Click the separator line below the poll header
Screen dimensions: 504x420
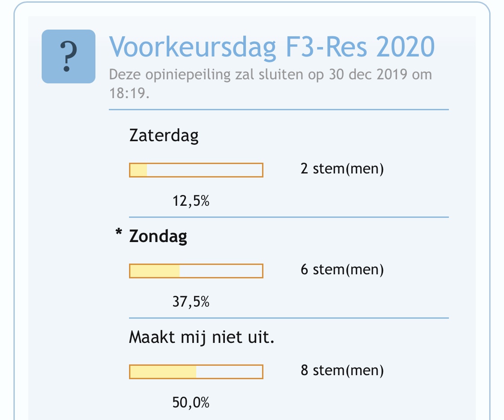coord(279,110)
